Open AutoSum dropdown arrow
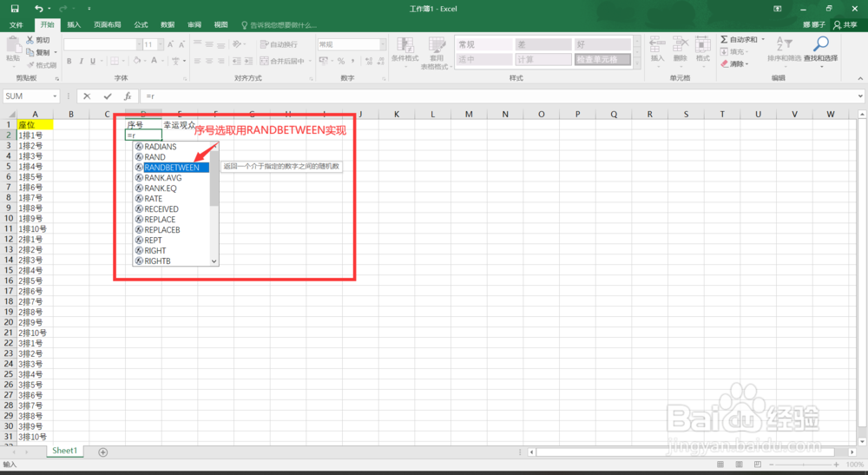The image size is (868, 475). (763, 39)
